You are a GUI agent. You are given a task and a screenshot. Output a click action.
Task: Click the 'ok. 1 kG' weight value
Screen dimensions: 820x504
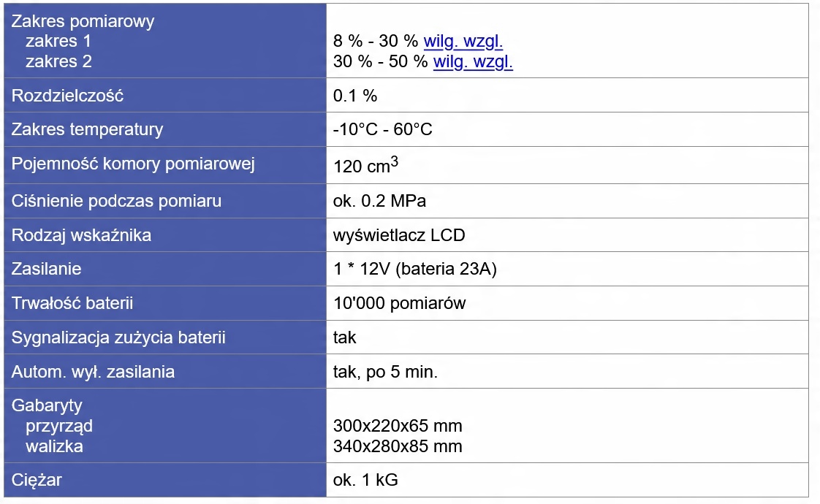coord(365,480)
